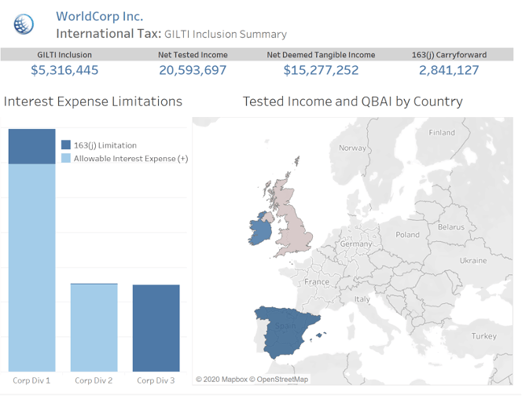Select Corp Div 1 light Allowable Interest segment

[32, 267]
